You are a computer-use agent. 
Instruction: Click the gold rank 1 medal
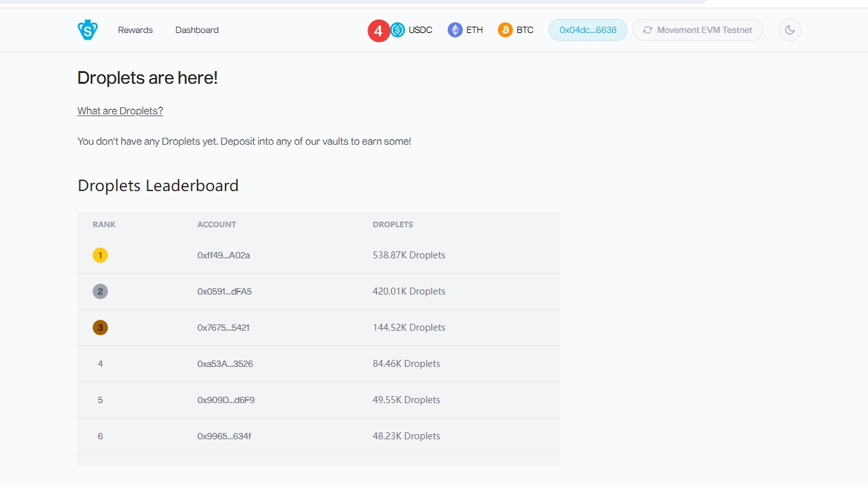click(x=100, y=255)
